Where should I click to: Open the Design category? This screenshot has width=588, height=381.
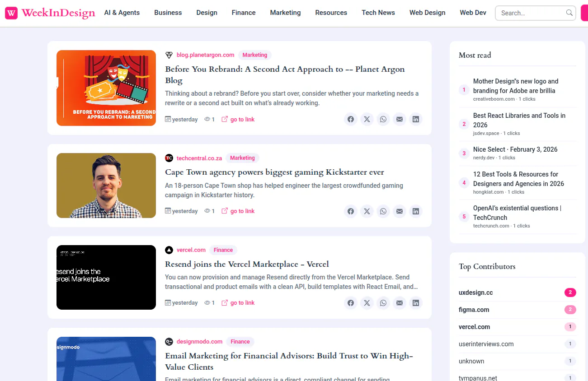coord(207,13)
